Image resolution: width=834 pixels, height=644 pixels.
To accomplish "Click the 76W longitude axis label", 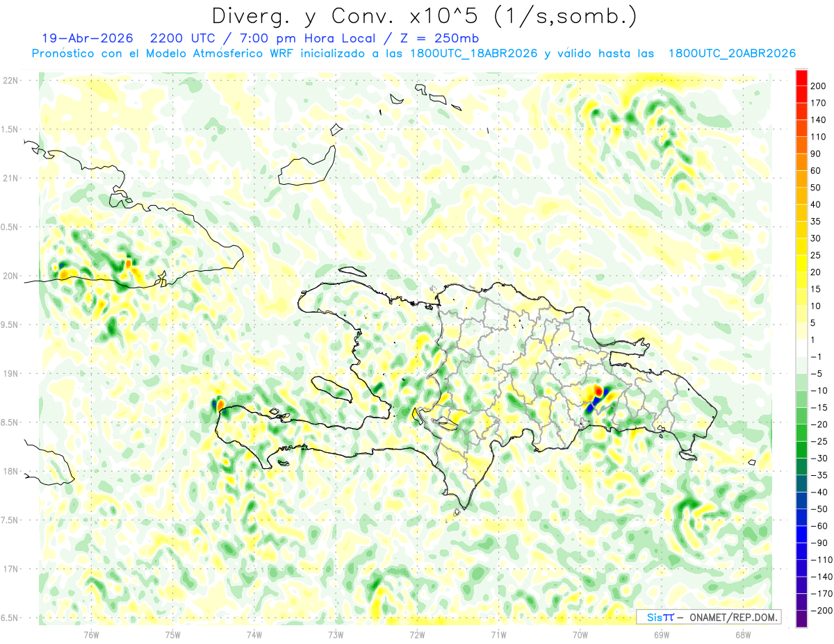I will (91, 634).
